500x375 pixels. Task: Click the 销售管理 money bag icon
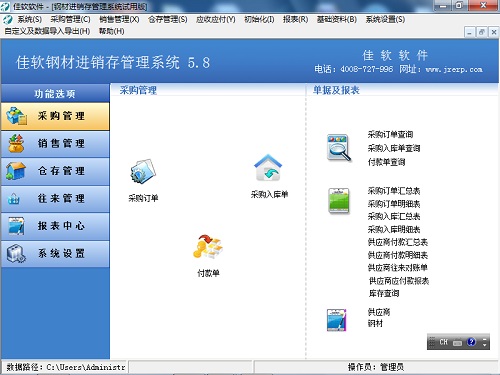pyautogui.click(x=16, y=143)
